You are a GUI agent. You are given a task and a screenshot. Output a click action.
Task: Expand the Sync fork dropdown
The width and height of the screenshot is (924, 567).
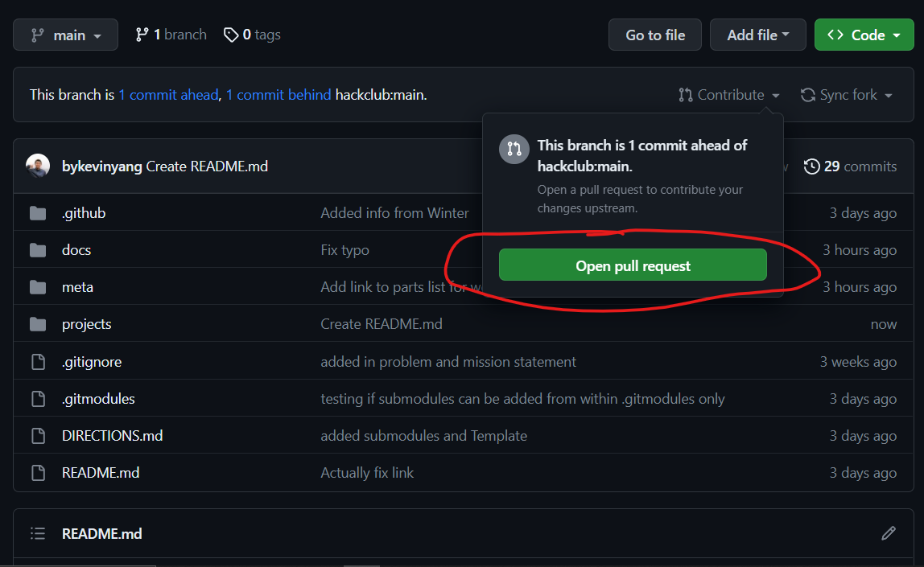coord(846,95)
